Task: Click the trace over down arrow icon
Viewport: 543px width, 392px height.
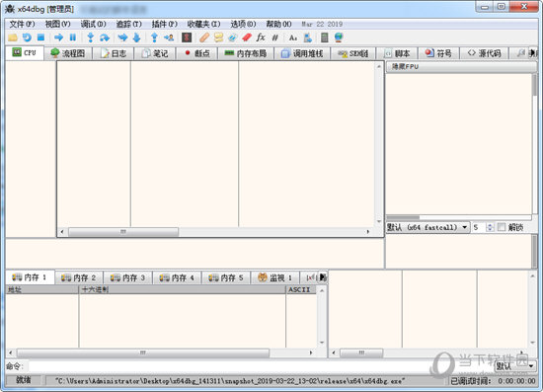Action: 137,38
